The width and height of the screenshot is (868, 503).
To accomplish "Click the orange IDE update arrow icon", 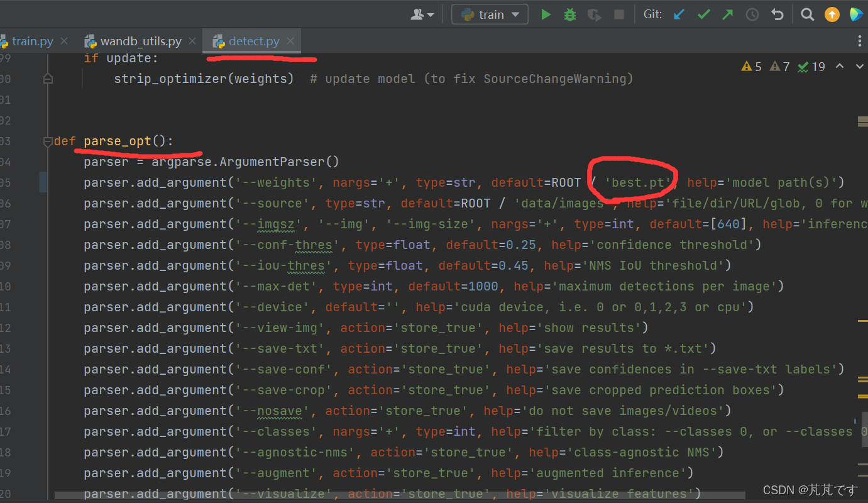I will pos(832,14).
